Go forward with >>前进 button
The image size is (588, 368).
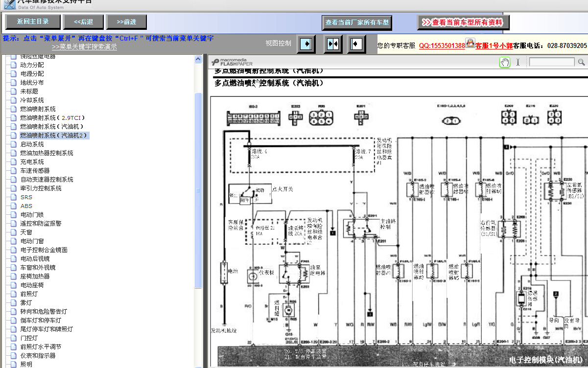tap(127, 22)
